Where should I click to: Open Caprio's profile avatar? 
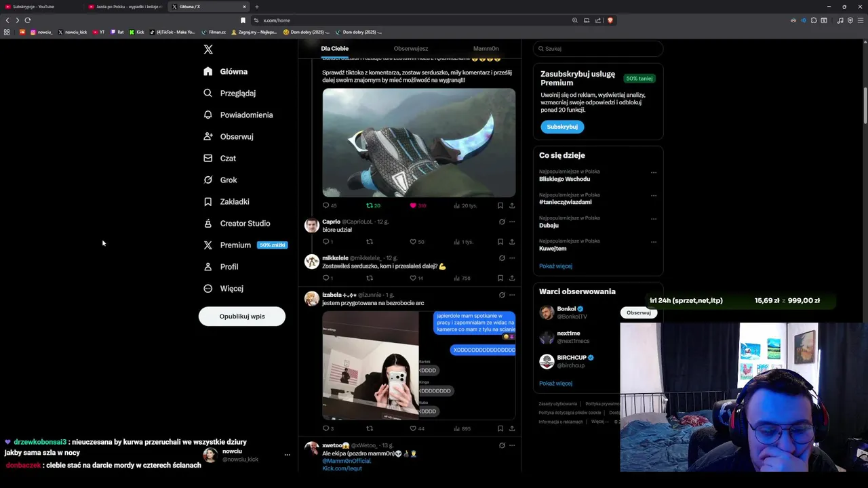(x=312, y=226)
